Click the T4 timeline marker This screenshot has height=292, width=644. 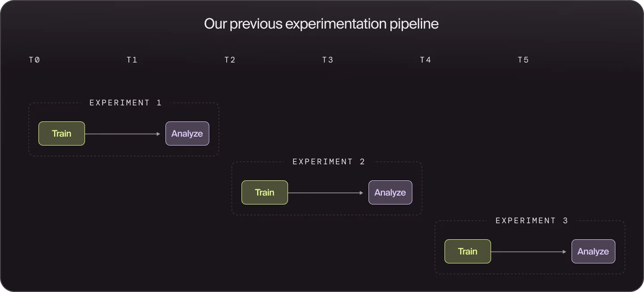click(425, 60)
